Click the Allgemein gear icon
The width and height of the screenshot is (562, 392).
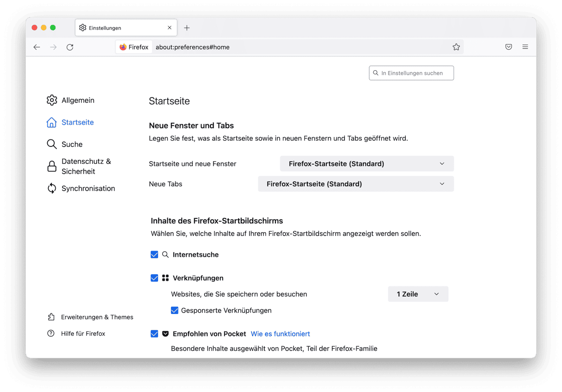coord(52,100)
